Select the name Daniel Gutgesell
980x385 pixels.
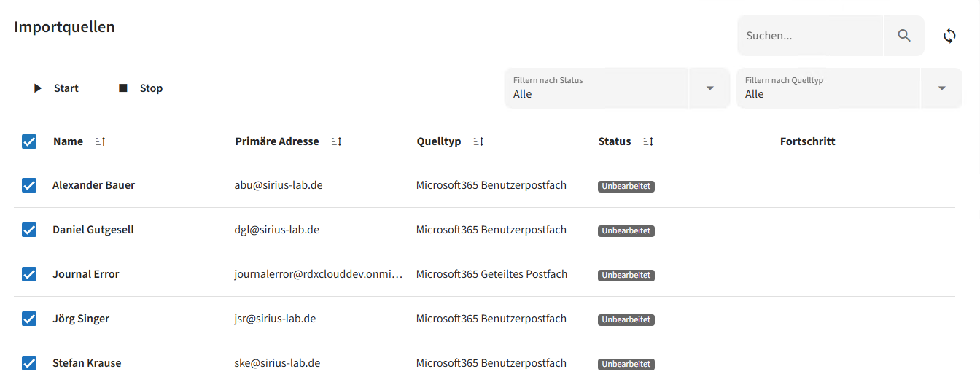(93, 230)
